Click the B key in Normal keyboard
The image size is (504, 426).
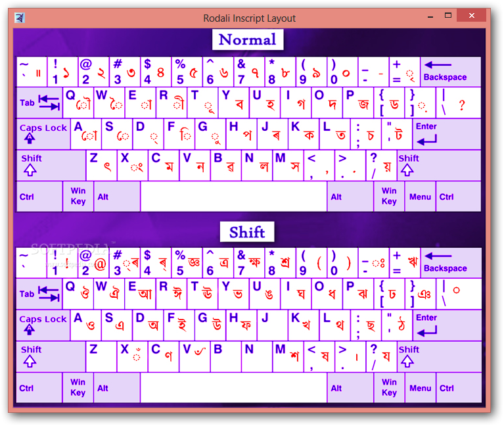tap(226, 165)
